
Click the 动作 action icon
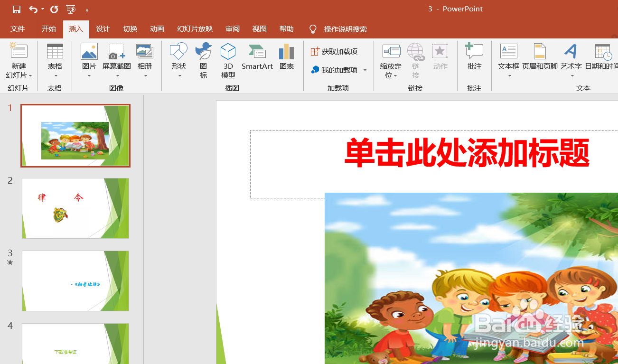440,51
